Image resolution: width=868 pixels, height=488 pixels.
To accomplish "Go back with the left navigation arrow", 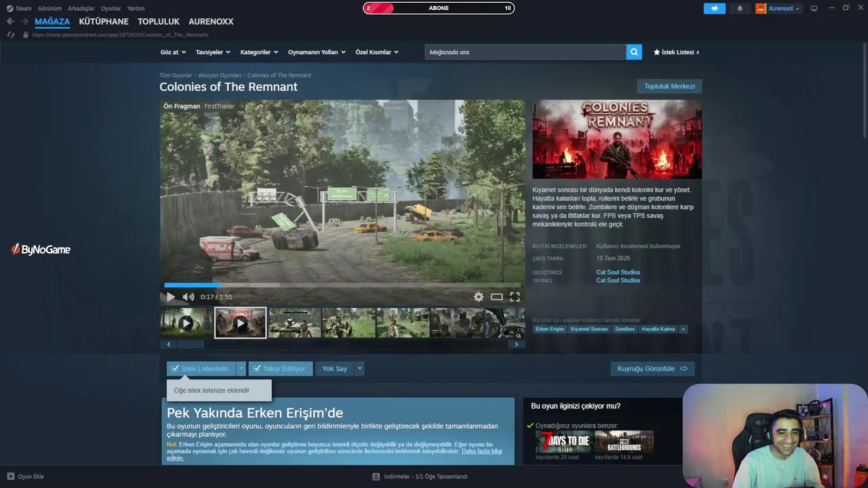I will [10, 22].
